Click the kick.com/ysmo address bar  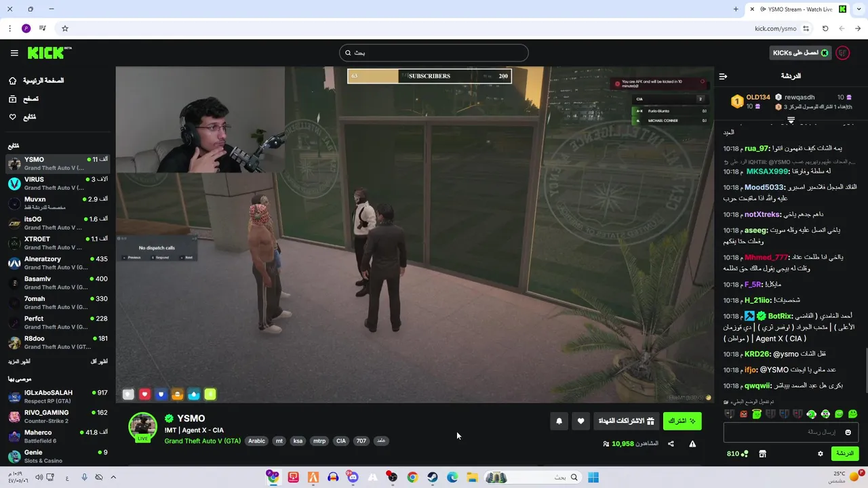(x=775, y=28)
